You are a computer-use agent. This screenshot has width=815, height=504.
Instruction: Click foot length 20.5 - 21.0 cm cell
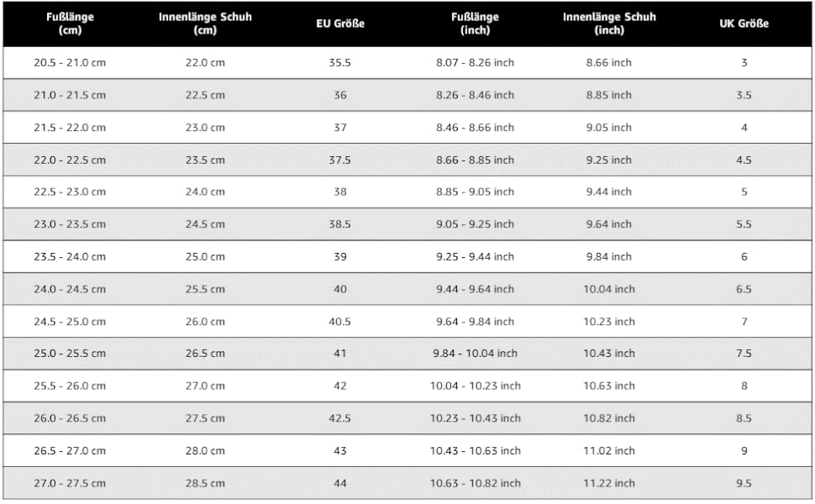coord(70,63)
